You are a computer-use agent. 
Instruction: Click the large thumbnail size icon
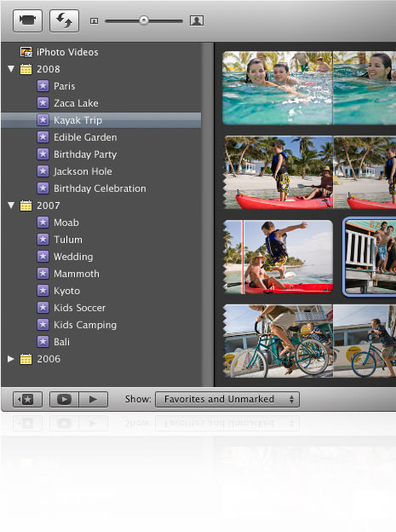pyautogui.click(x=197, y=20)
